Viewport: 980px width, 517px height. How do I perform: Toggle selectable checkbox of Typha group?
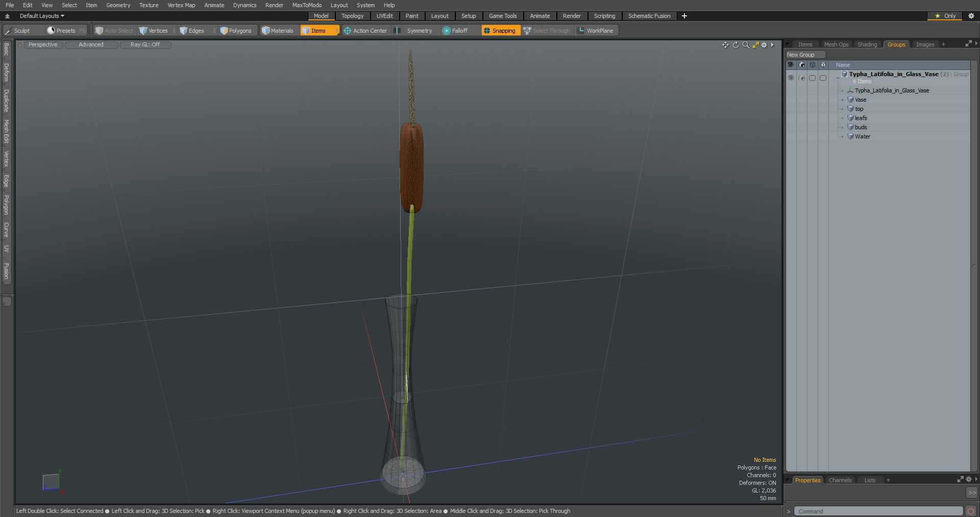823,78
